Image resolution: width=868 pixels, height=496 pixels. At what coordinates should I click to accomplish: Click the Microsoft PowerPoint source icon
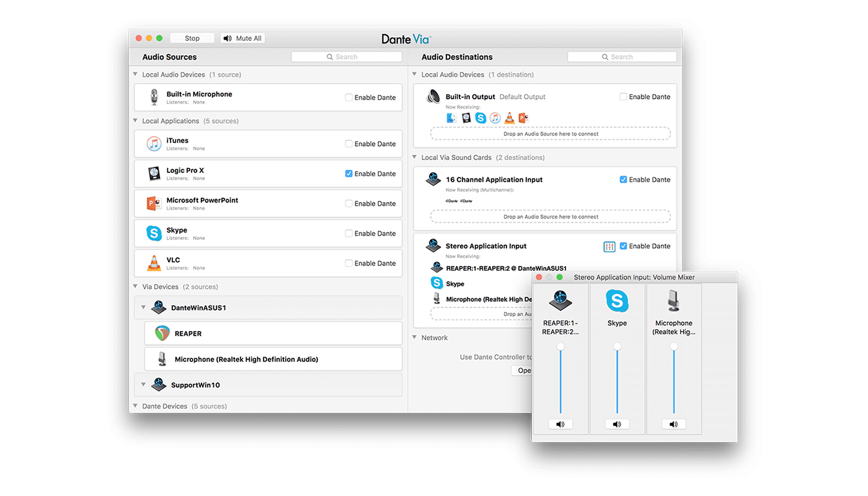(x=154, y=203)
